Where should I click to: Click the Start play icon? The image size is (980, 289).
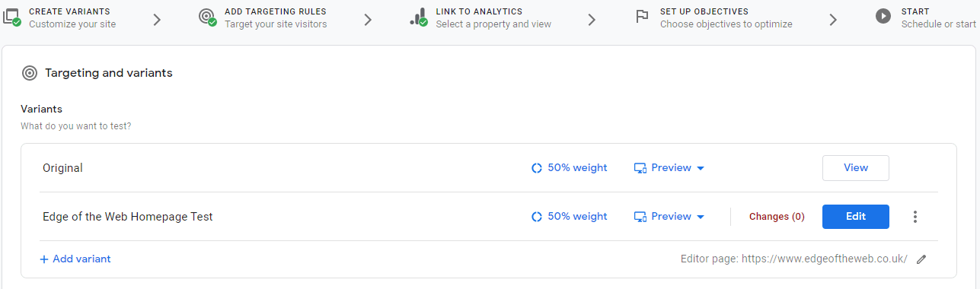pyautogui.click(x=883, y=16)
